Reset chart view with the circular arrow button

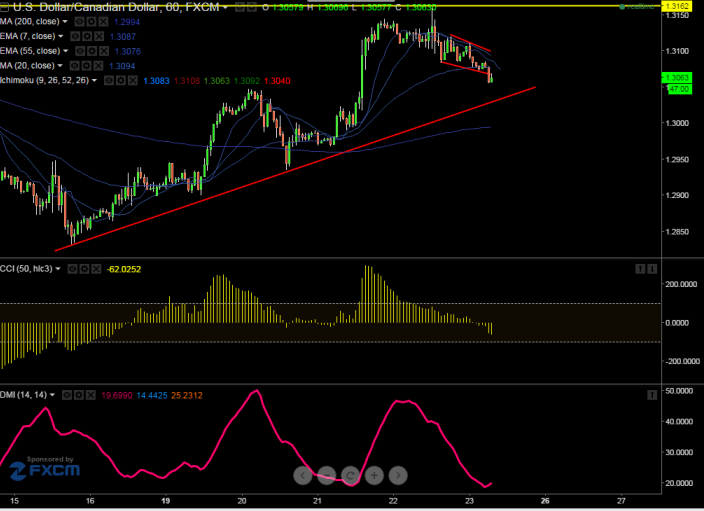350,475
